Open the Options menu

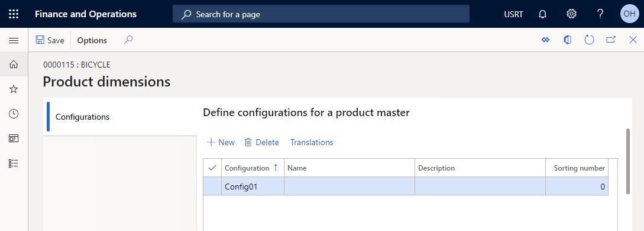point(92,40)
